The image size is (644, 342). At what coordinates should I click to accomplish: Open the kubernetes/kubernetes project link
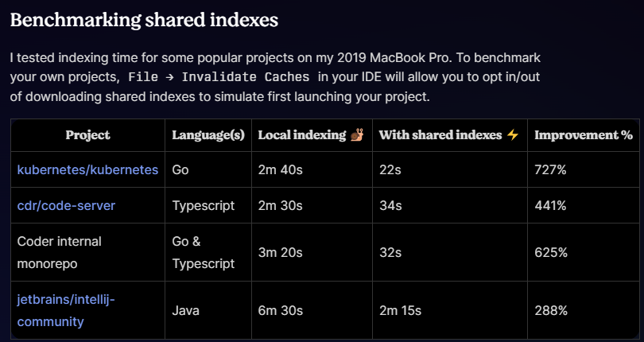[x=87, y=169]
